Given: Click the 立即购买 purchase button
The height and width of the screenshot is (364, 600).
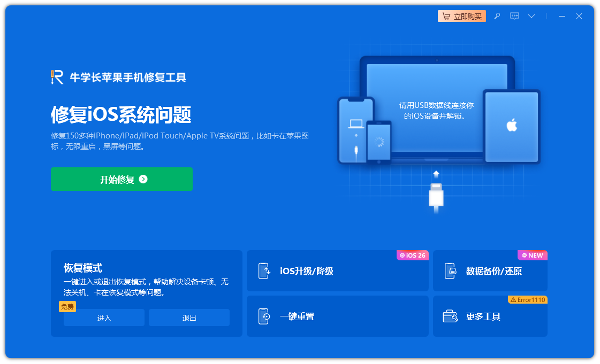Looking at the screenshot, I should (x=461, y=16).
